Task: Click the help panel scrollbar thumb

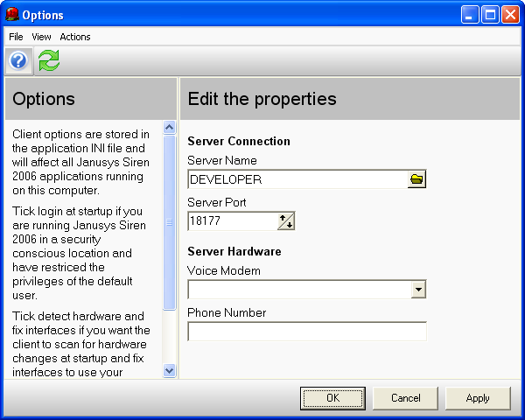Action: coord(170,222)
